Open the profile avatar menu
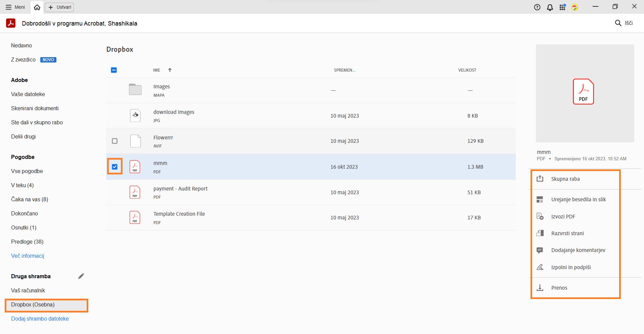The height and width of the screenshot is (334, 644). coord(575,7)
